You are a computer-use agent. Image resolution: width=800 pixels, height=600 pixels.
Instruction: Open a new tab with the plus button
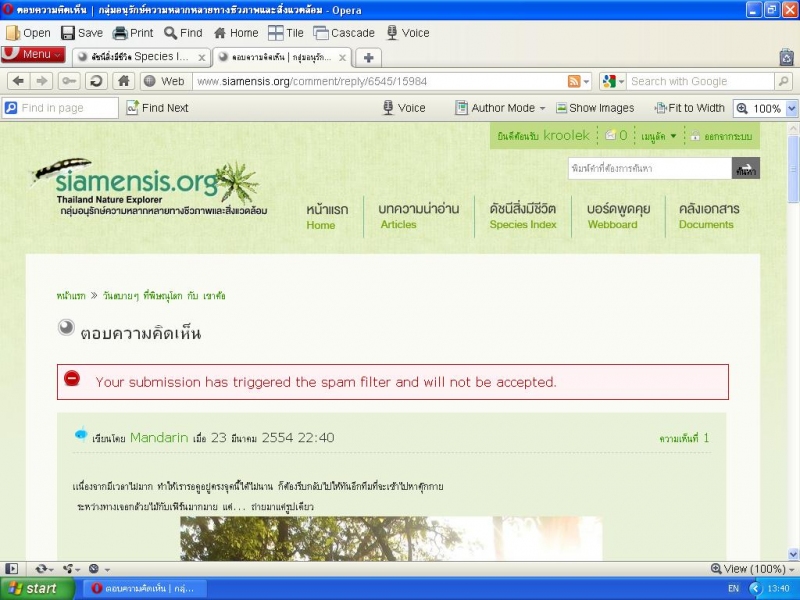pyautogui.click(x=369, y=57)
